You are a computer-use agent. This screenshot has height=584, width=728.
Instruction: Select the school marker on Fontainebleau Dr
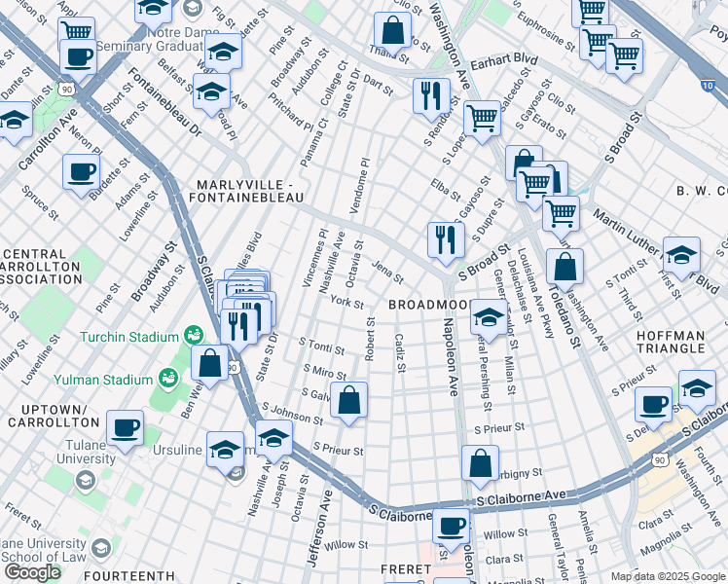(x=211, y=94)
